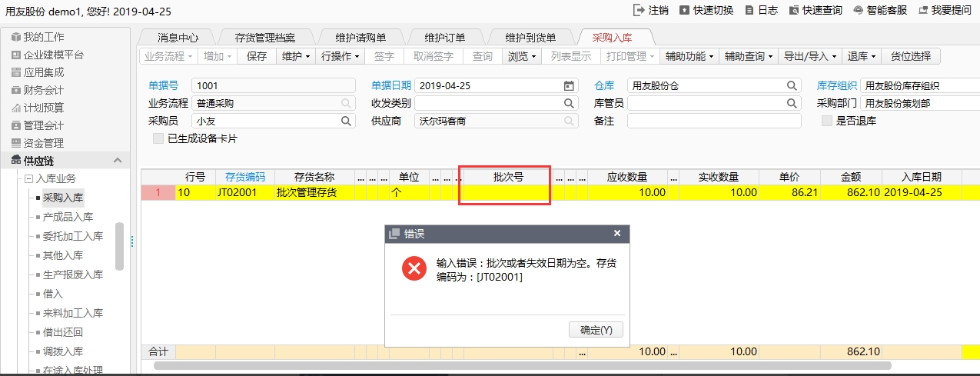Click the 库存组织 field
The width and height of the screenshot is (980, 376).
tap(920, 85)
